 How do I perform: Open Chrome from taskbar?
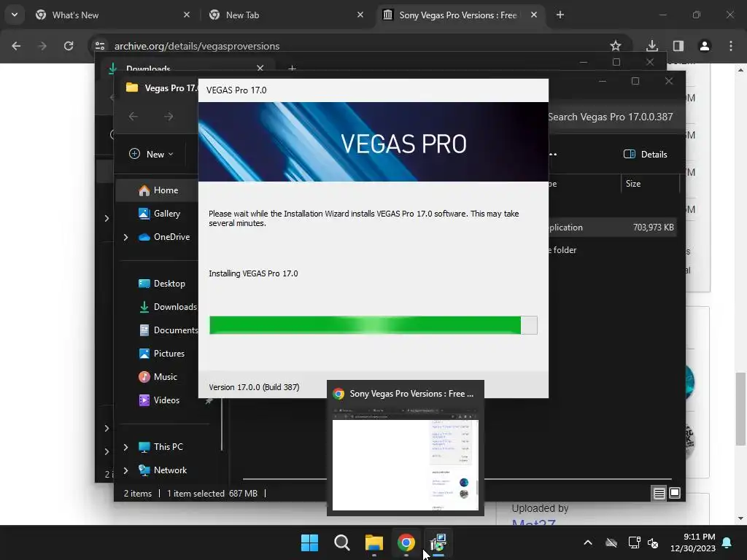(406, 542)
